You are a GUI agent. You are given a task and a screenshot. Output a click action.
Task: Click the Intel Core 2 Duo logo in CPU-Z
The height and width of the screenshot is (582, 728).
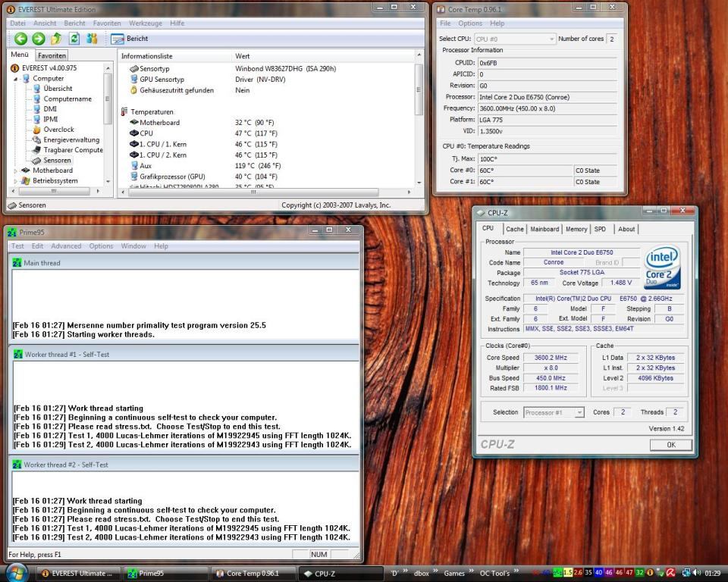(x=663, y=268)
